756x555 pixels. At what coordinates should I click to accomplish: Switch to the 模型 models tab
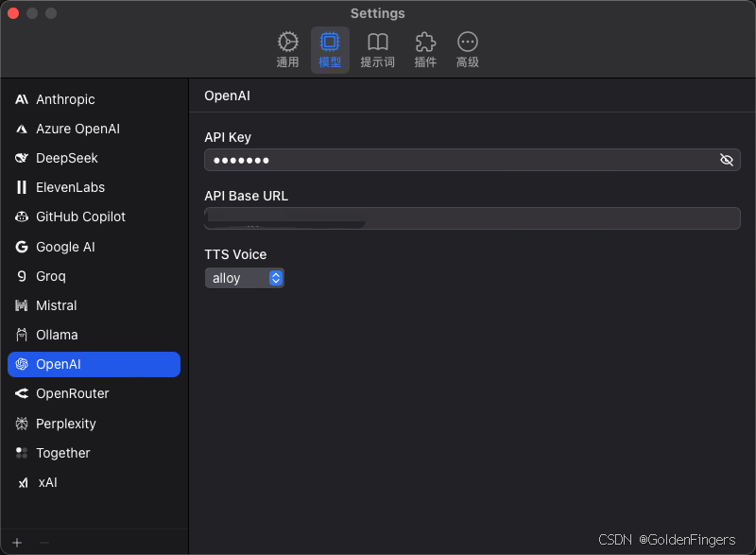(x=330, y=50)
